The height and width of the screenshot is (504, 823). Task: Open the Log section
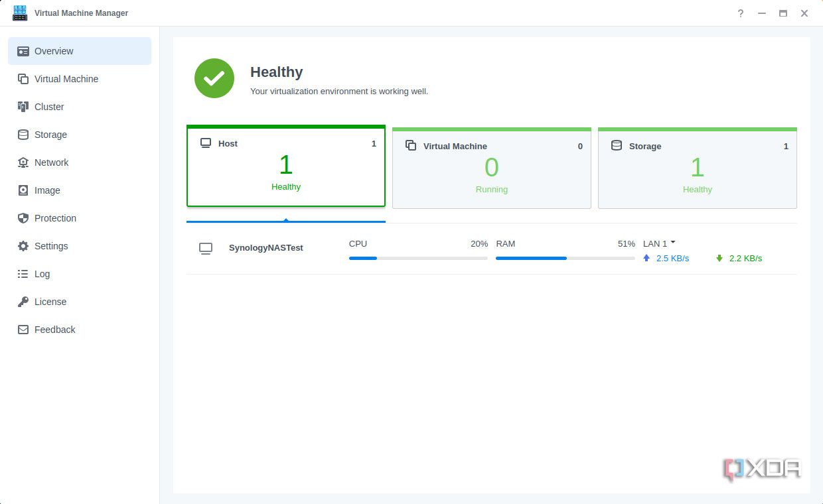[41, 274]
